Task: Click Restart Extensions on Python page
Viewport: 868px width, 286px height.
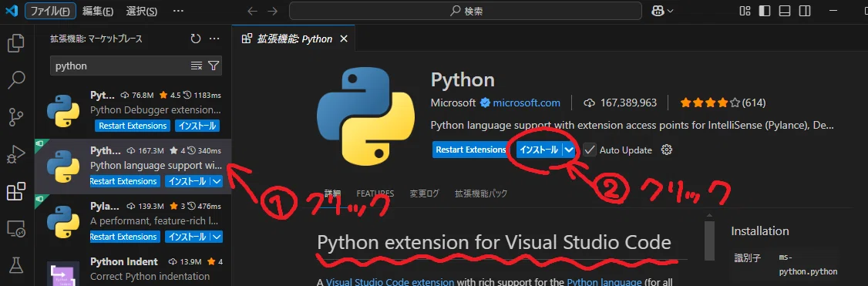Action: (x=470, y=150)
